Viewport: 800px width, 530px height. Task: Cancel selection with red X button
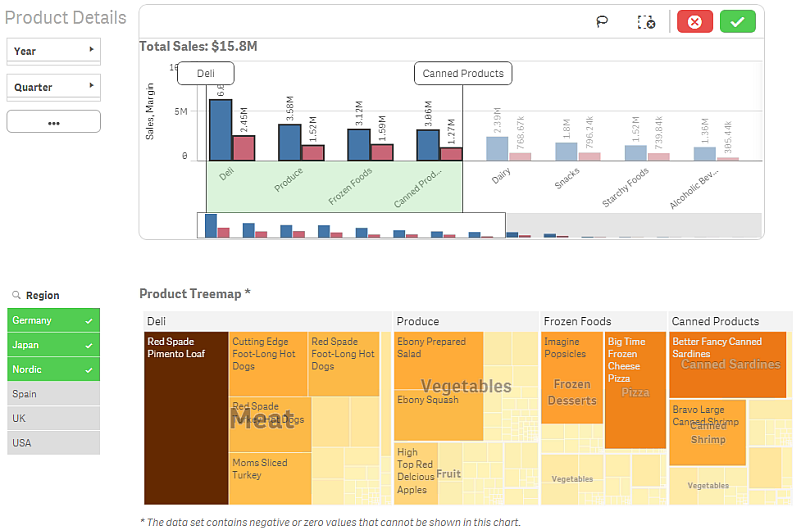click(695, 22)
